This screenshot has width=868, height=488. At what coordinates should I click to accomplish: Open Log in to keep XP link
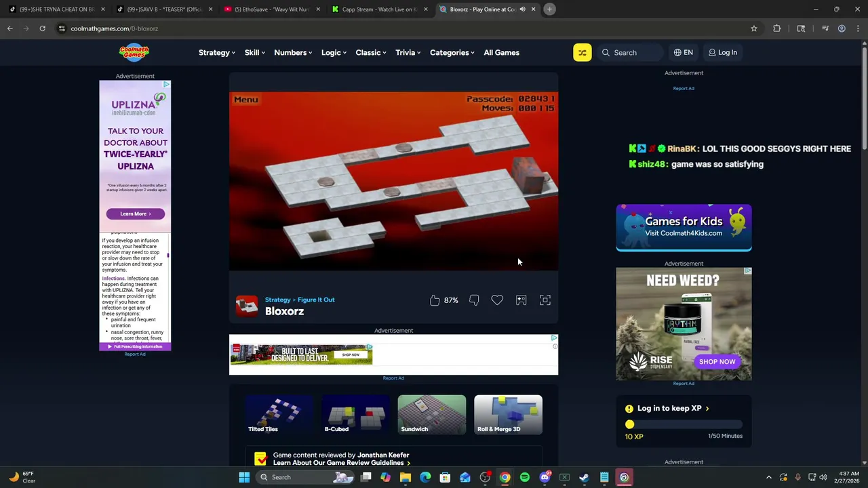673,408
